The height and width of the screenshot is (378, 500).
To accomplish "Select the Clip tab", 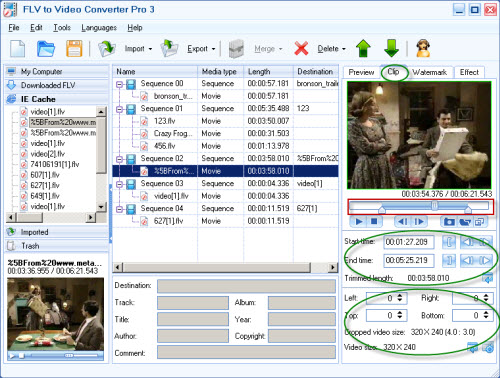I will coord(393,72).
